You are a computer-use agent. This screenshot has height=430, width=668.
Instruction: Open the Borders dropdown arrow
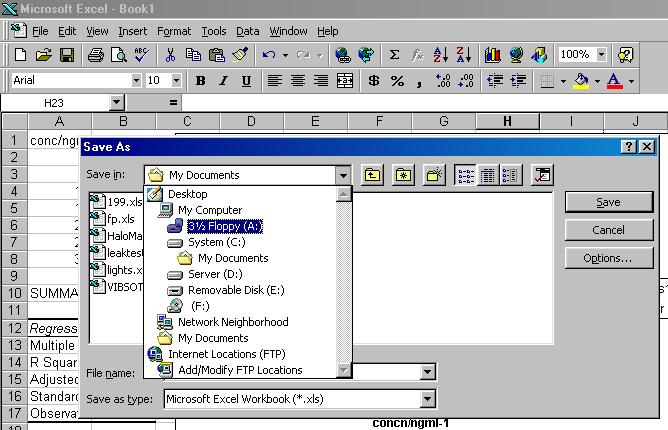(563, 81)
